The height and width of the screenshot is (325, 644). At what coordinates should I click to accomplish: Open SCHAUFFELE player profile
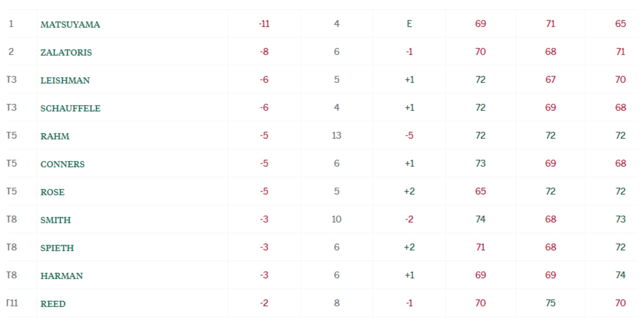click(70, 108)
